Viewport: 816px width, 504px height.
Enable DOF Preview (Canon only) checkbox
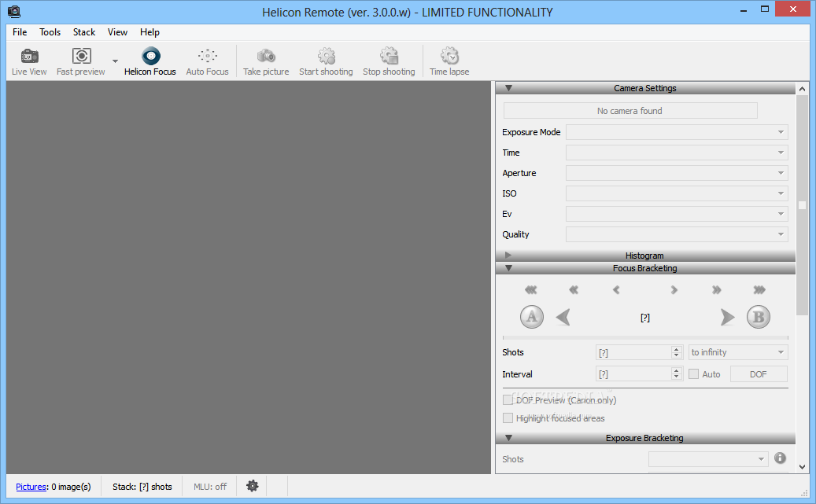coord(508,400)
